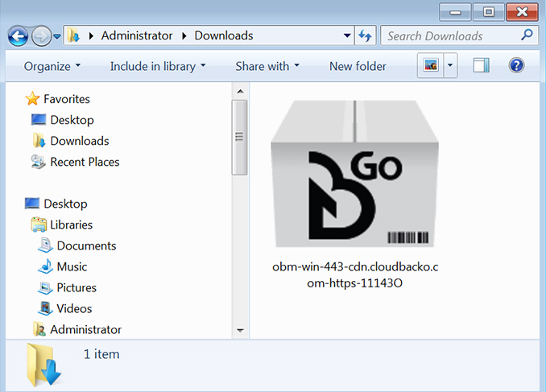This screenshot has height=392, width=546.
Task: Expand the arrow between Administrator and Downloads
Action: [x=184, y=35]
